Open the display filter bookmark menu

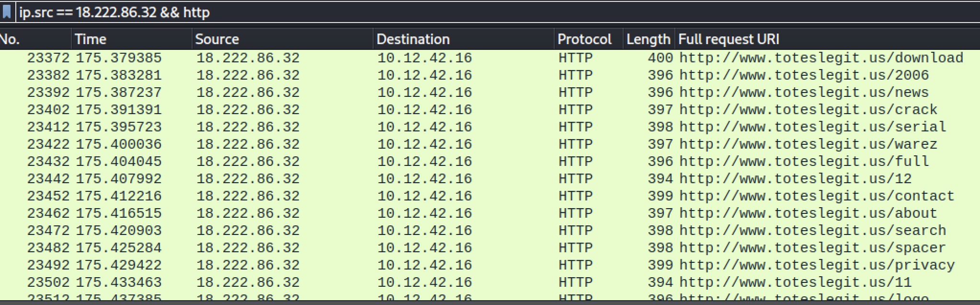click(x=7, y=12)
